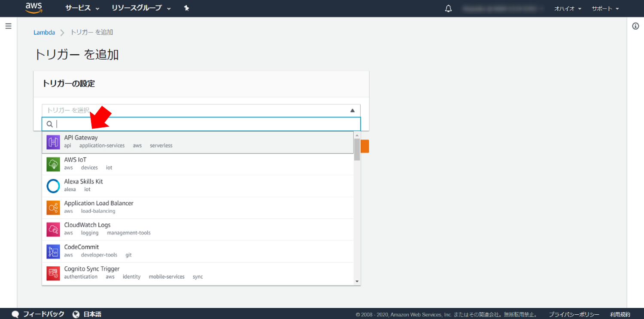
Task: Click the trigger list scrollbar thumb
Action: [357, 149]
